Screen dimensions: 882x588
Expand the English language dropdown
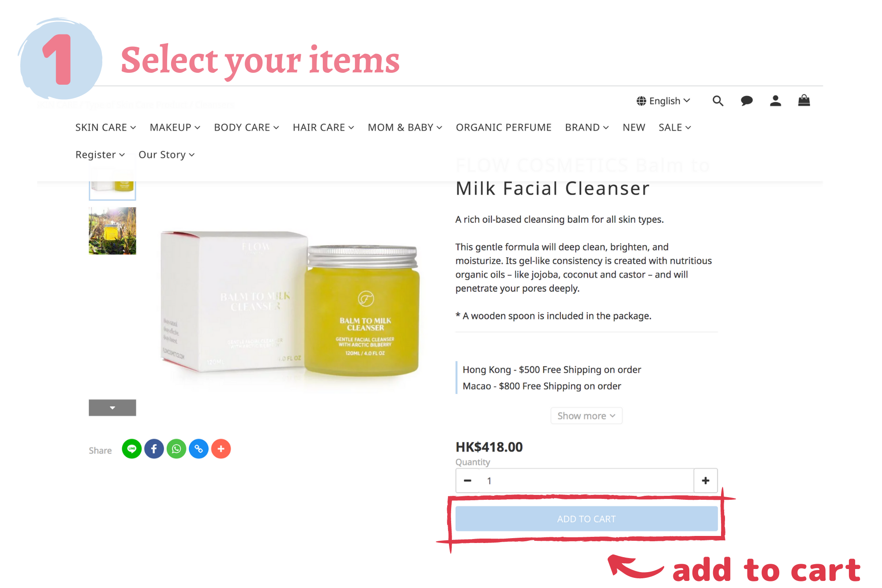[663, 101]
